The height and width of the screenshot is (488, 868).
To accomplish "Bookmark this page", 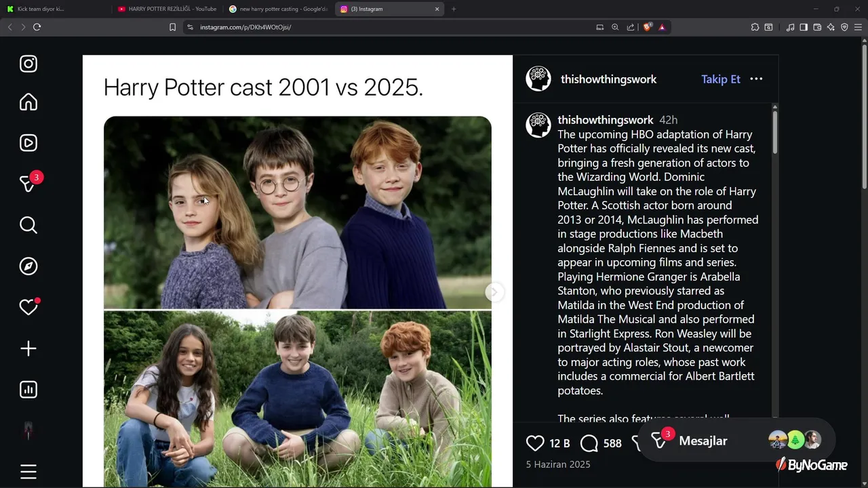I will coord(172,27).
